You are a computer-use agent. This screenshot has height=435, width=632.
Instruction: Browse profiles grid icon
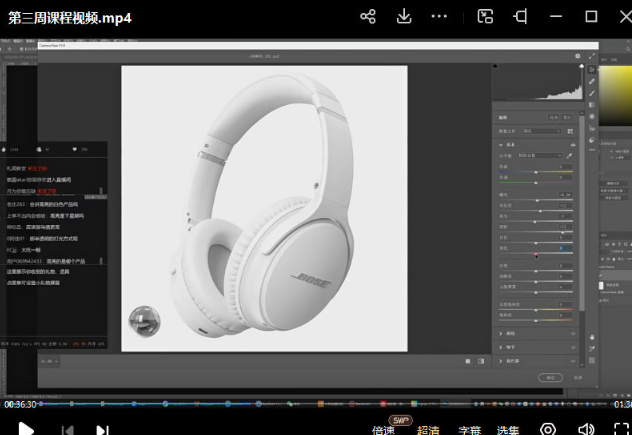tap(570, 131)
